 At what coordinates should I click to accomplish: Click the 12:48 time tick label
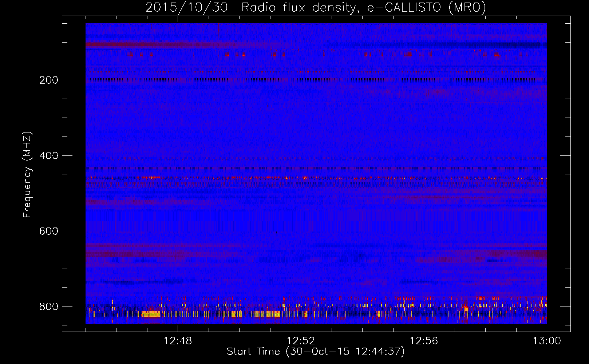pos(178,341)
